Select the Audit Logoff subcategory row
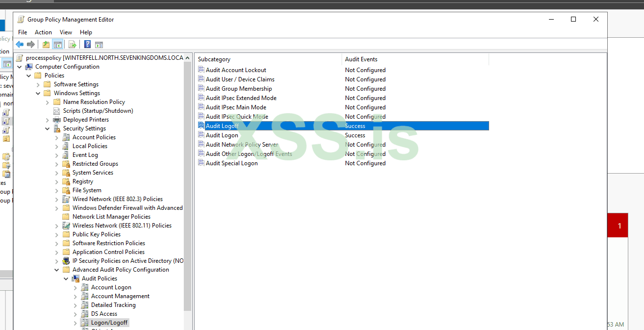 (x=343, y=126)
